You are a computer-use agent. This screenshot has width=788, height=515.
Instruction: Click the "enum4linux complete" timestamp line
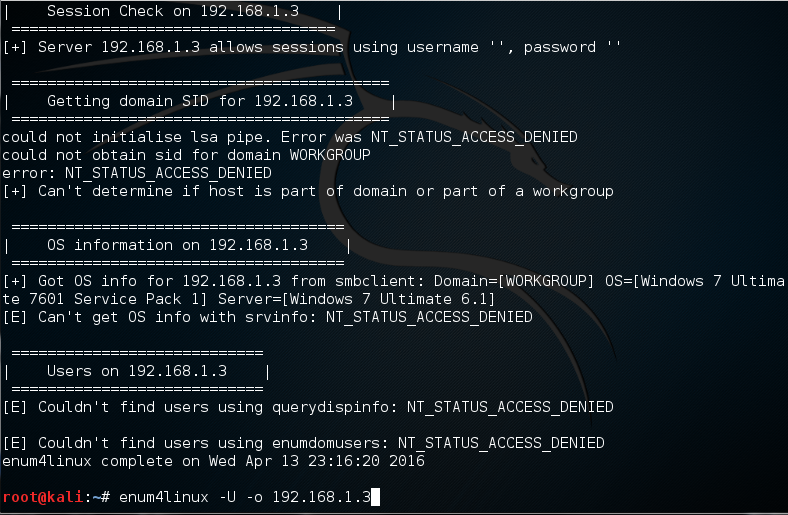point(214,461)
